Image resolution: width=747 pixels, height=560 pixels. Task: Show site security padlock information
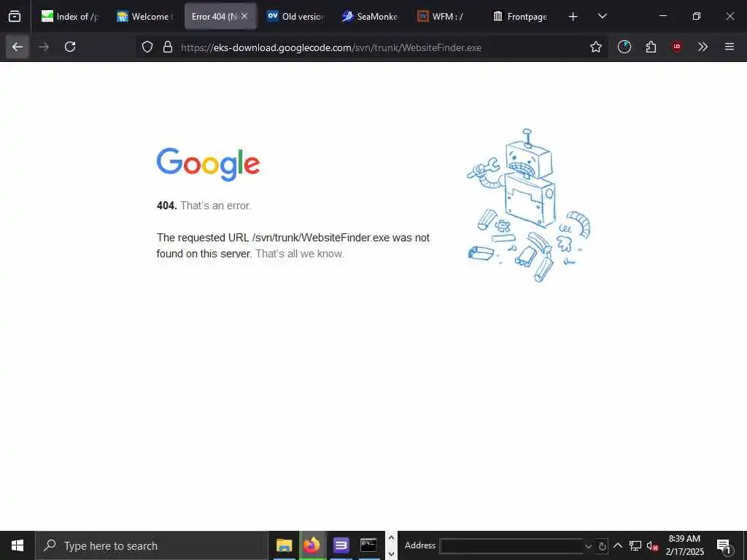[168, 47]
